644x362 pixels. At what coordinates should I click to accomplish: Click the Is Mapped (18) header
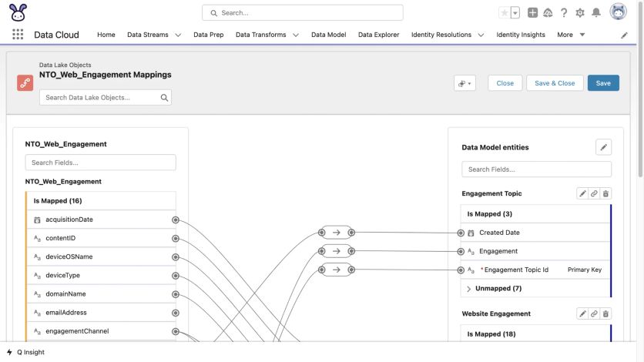535,334
